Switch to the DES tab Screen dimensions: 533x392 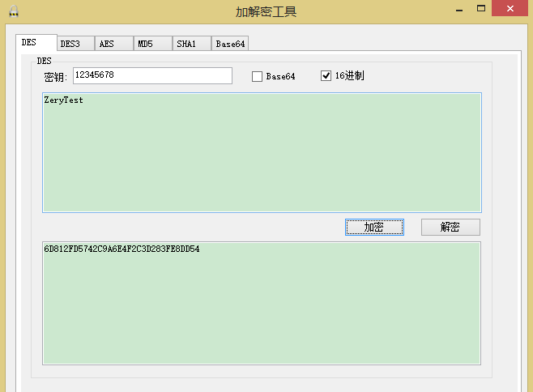(x=36, y=42)
